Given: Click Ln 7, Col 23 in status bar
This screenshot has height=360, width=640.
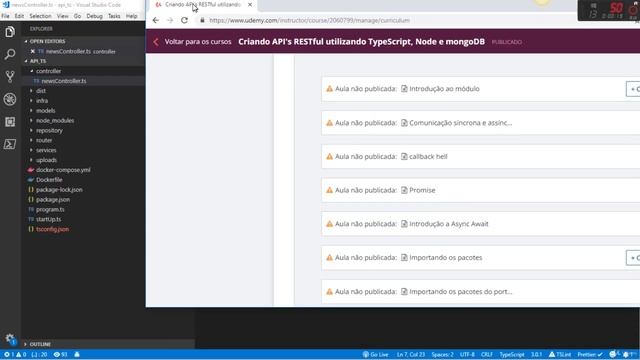Looking at the screenshot, I should pyautogui.click(x=411, y=355).
